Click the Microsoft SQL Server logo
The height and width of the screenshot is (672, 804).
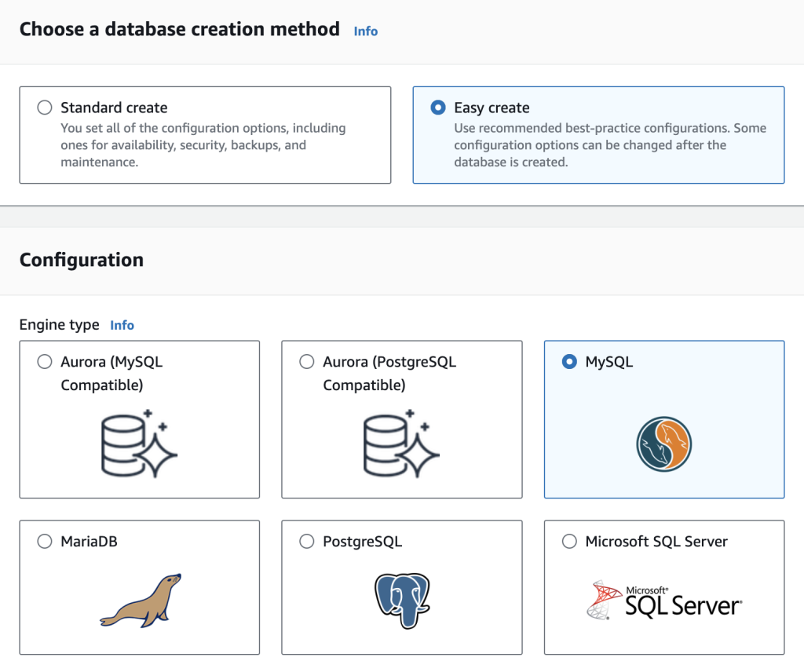(665, 601)
